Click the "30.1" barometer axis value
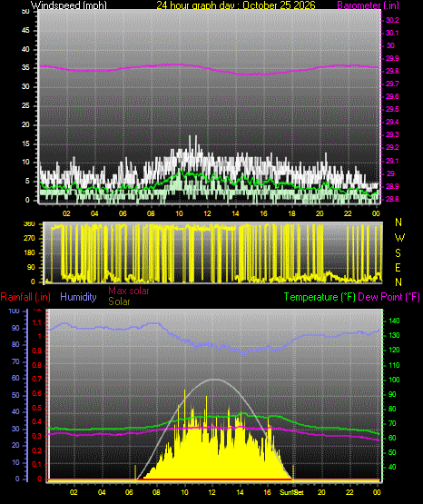Viewport: 423px width, 504px height. [x=392, y=33]
